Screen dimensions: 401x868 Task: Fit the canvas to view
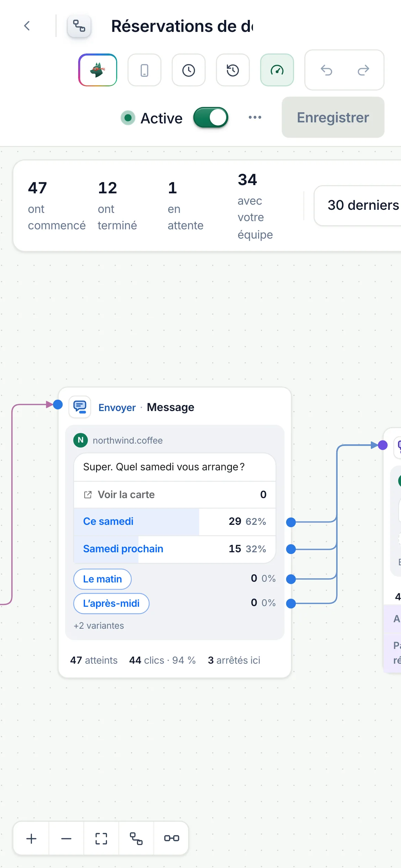click(101, 839)
